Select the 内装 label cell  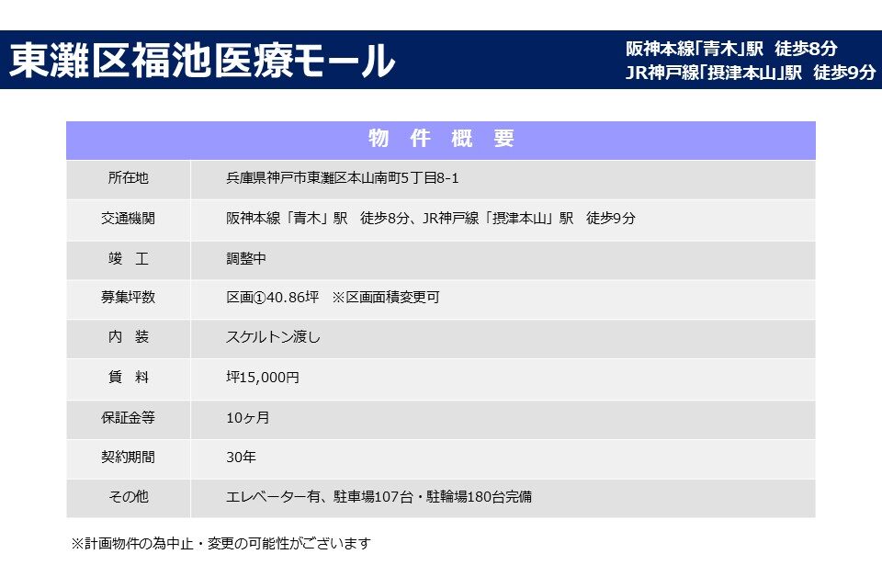pos(128,337)
